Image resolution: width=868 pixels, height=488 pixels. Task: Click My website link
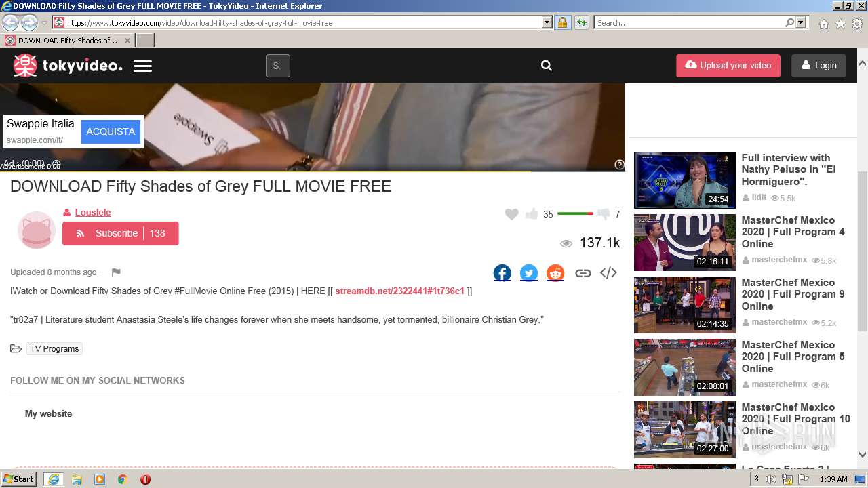coord(48,413)
